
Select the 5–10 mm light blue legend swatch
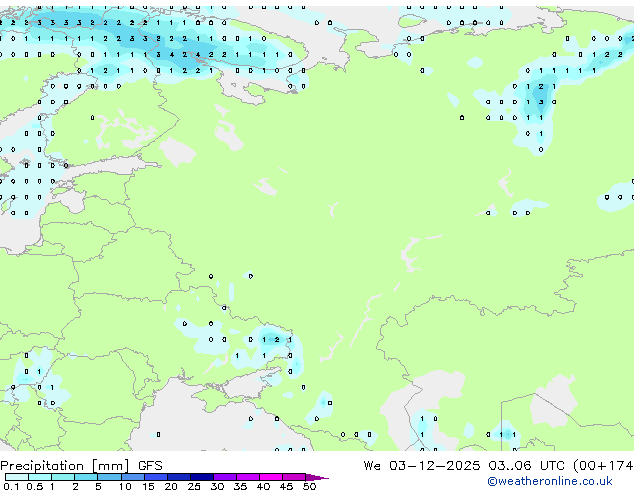pyautogui.click(x=110, y=477)
